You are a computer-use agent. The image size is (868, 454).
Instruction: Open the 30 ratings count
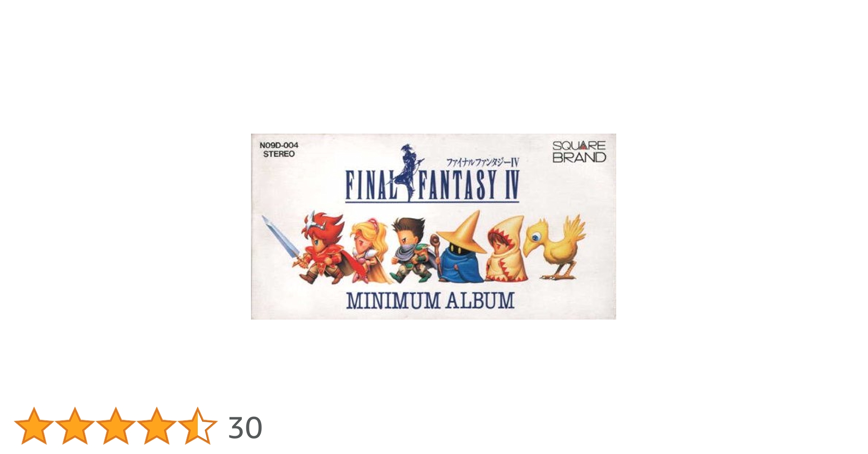pyautogui.click(x=245, y=428)
